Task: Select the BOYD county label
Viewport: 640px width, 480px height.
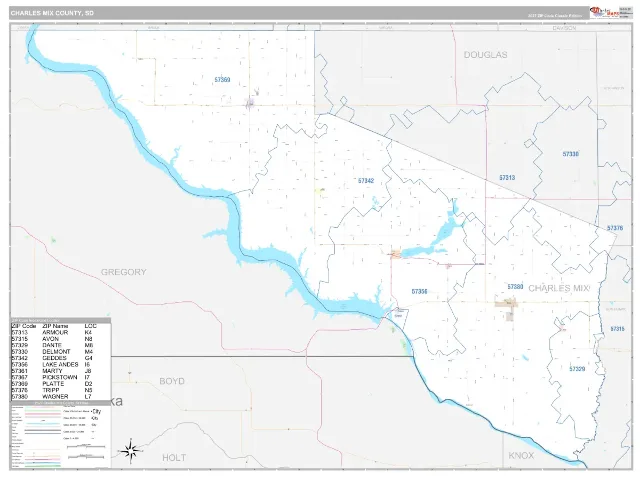Action: coord(172,381)
